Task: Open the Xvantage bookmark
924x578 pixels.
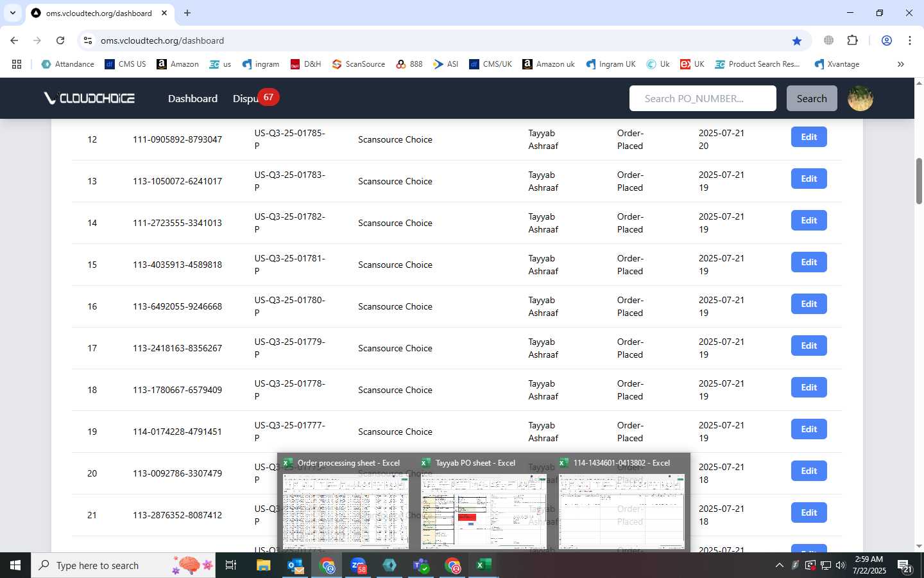Action: pyautogui.click(x=837, y=64)
